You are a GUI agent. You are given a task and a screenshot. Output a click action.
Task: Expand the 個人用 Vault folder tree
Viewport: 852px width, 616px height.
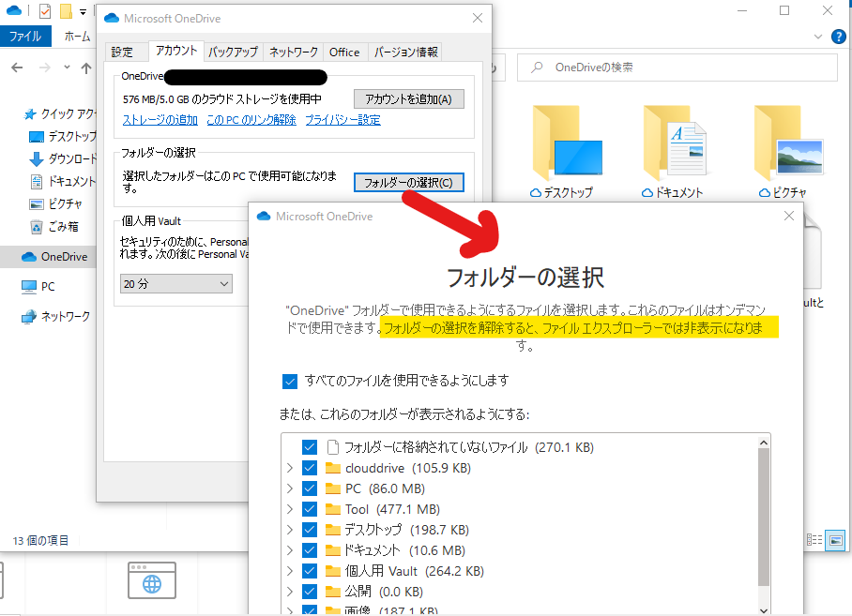pyautogui.click(x=290, y=570)
